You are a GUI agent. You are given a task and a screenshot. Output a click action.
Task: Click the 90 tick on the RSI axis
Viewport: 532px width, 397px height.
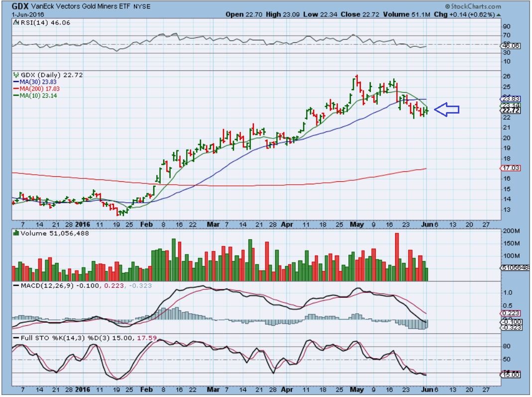[507, 26]
